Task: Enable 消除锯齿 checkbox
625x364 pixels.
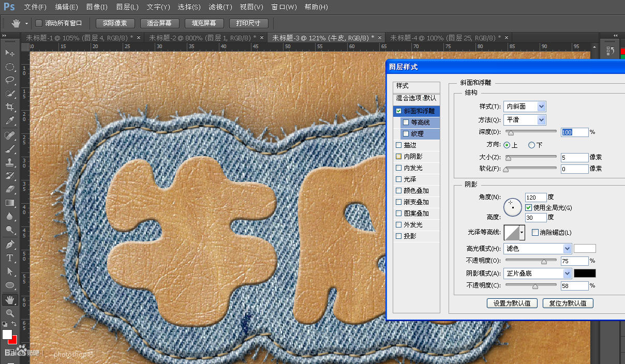Action: coord(535,233)
